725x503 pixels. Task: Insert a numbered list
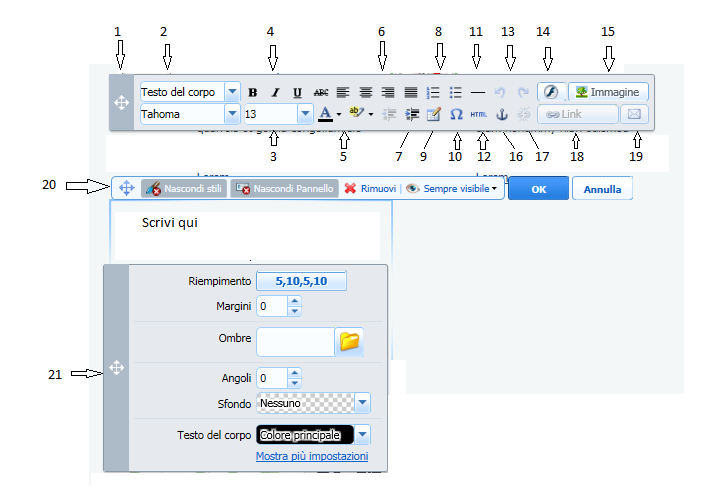tap(433, 92)
